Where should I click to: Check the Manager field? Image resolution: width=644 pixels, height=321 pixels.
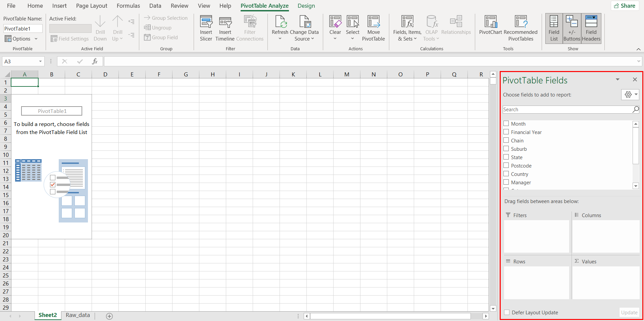506,182
